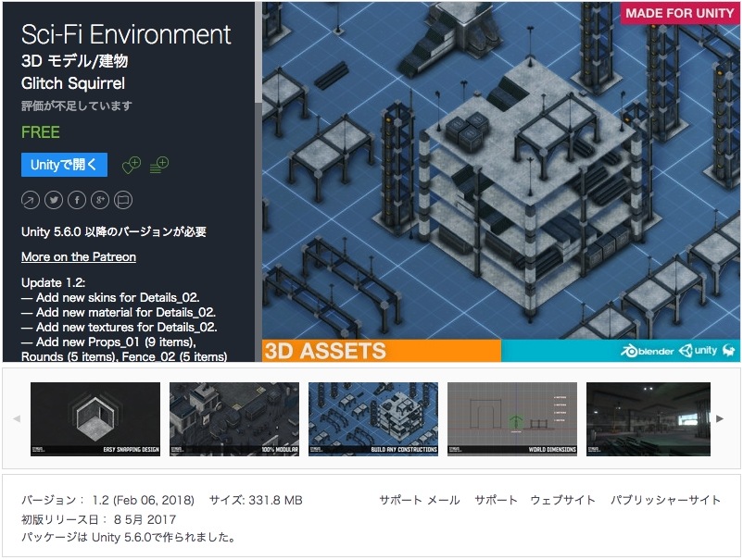Open the サポート メール link
The image size is (743, 560).
[420, 500]
